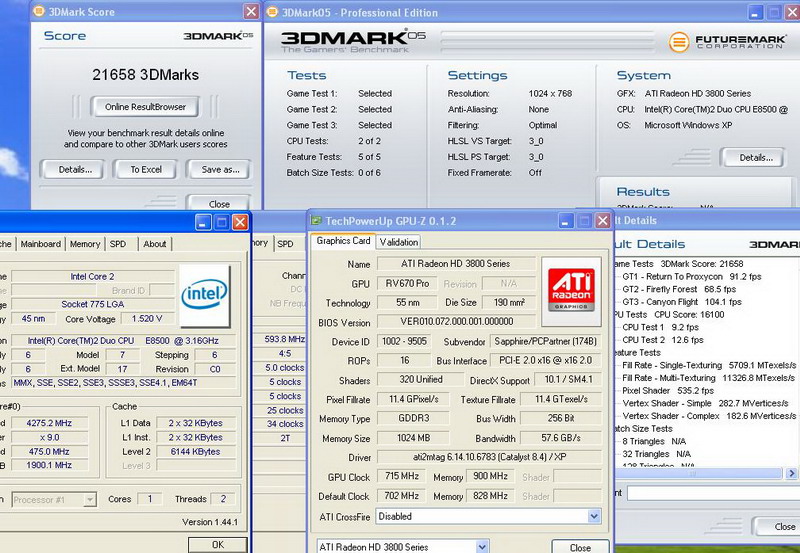The height and width of the screenshot is (553, 800).
Task: Close the 3DMark Score window with X icon
Action: click(x=251, y=11)
